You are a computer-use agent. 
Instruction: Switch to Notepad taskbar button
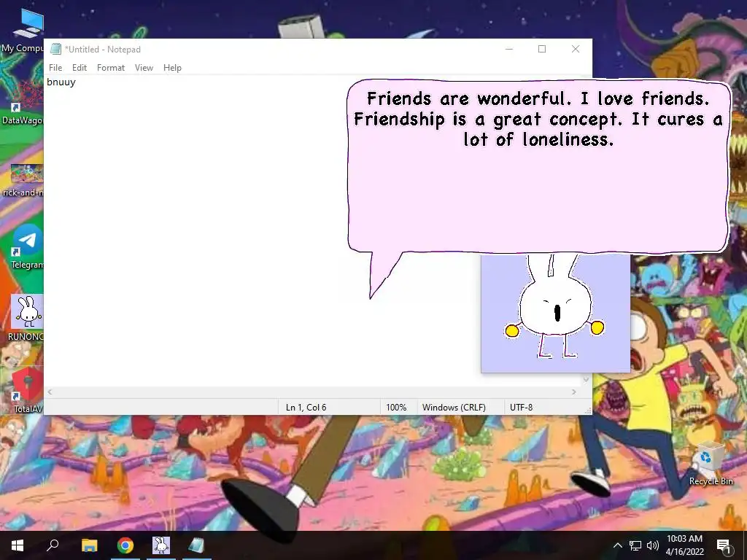coord(197,545)
